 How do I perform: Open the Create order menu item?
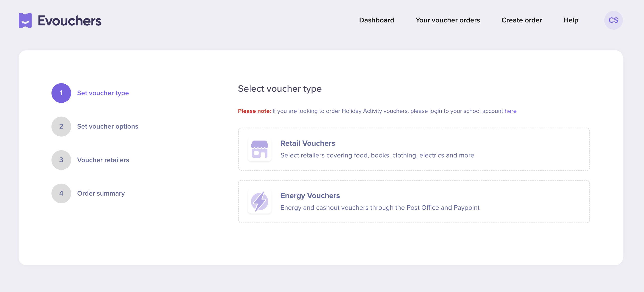pyautogui.click(x=521, y=20)
